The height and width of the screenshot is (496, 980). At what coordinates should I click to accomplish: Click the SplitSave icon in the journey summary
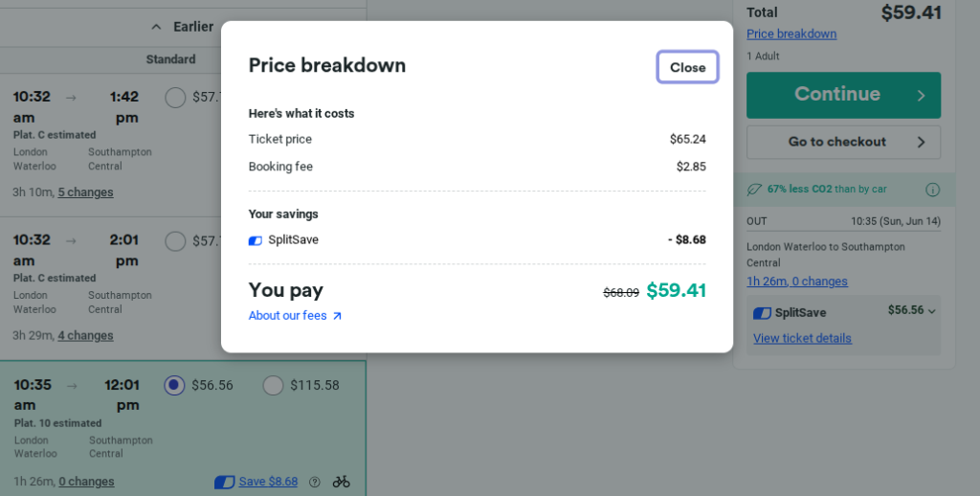coord(763,312)
